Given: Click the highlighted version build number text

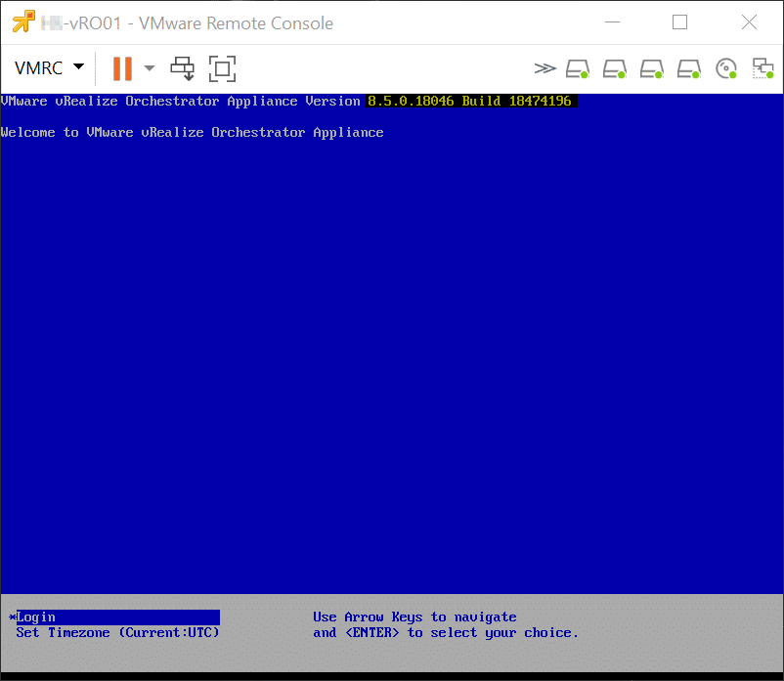Looking at the screenshot, I should click(470, 101).
